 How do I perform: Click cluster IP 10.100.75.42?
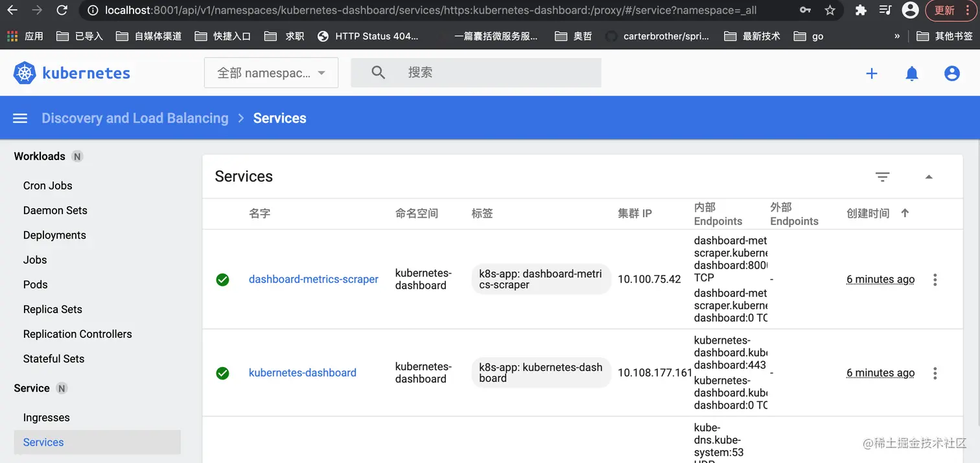click(649, 279)
